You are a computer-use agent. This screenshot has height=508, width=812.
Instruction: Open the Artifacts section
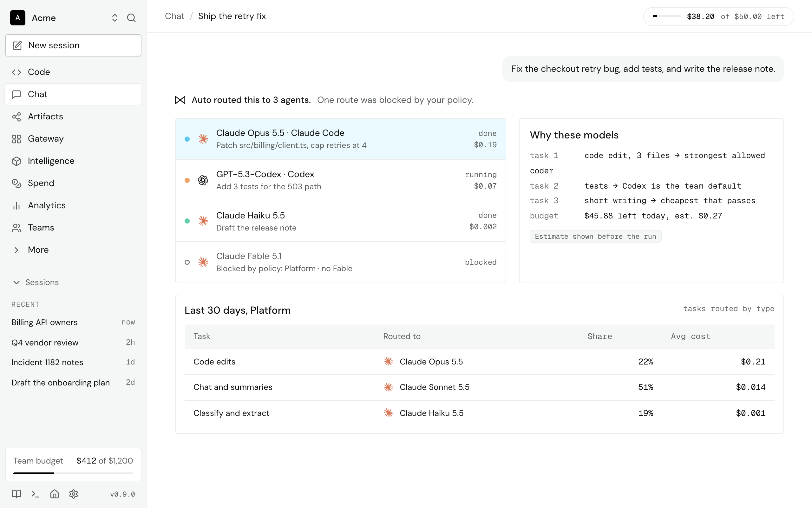tap(73, 116)
